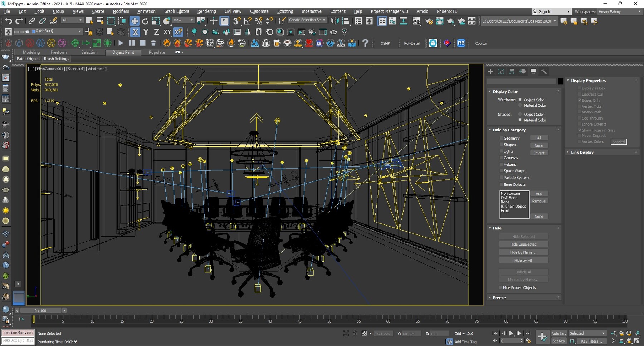Restrict transform to the Y axis

(x=146, y=32)
